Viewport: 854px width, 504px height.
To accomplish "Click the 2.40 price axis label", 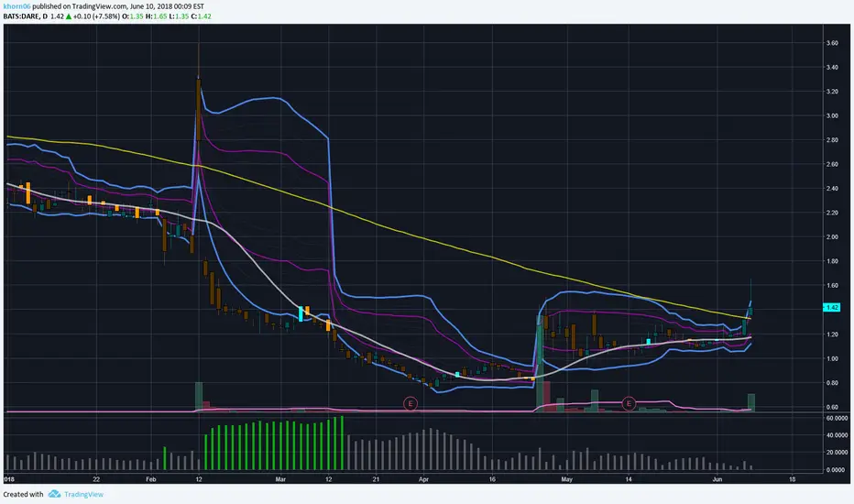I will click(x=832, y=189).
